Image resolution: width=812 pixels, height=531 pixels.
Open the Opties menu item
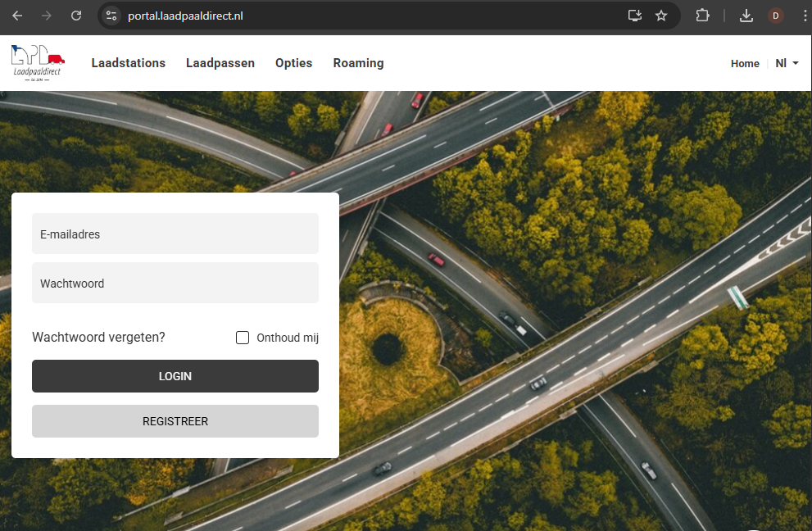[x=293, y=62]
